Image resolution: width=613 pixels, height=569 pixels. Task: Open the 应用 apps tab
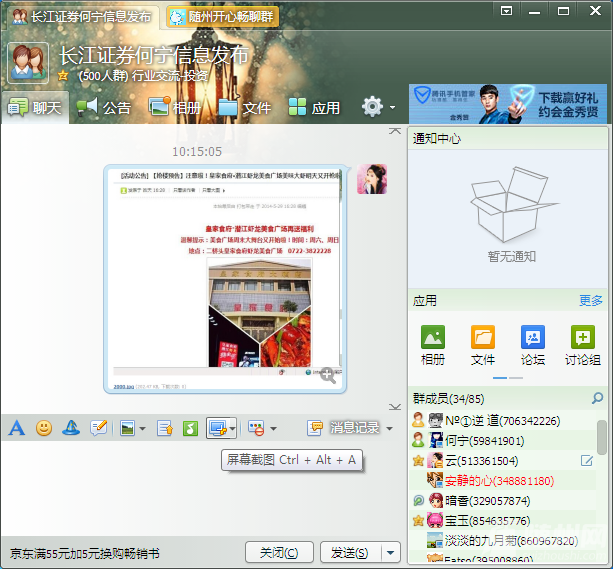point(314,108)
